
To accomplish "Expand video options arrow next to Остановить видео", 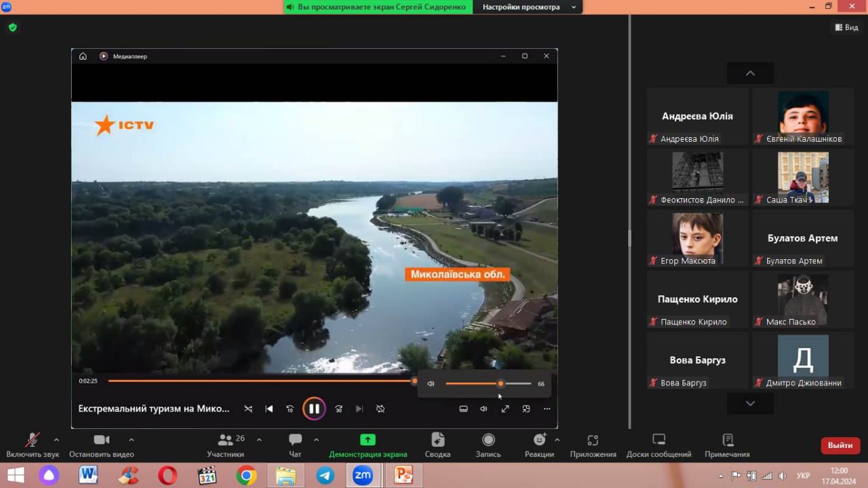I will pyautogui.click(x=132, y=439).
